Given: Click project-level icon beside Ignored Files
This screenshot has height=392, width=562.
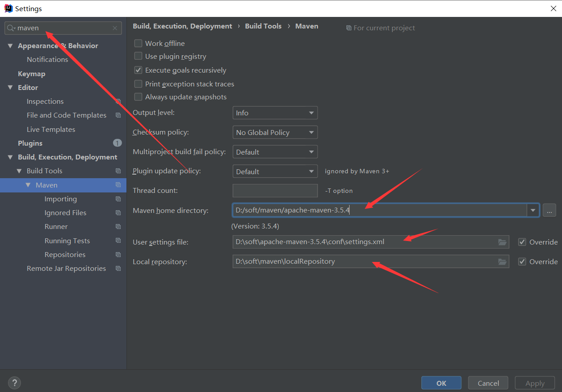Looking at the screenshot, I should pyautogui.click(x=118, y=213).
